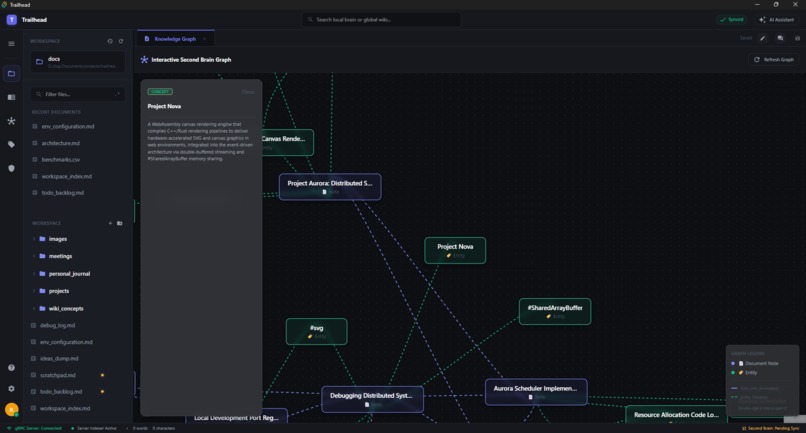806x433 pixels.
Task: Select the Resource Allocation Code Lo... node
Action: coord(676,415)
